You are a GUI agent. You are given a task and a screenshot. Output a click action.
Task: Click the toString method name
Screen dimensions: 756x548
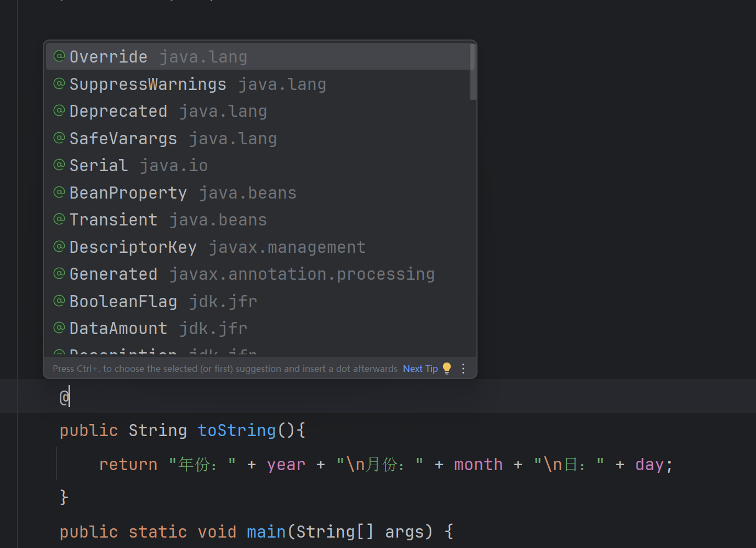[237, 431]
